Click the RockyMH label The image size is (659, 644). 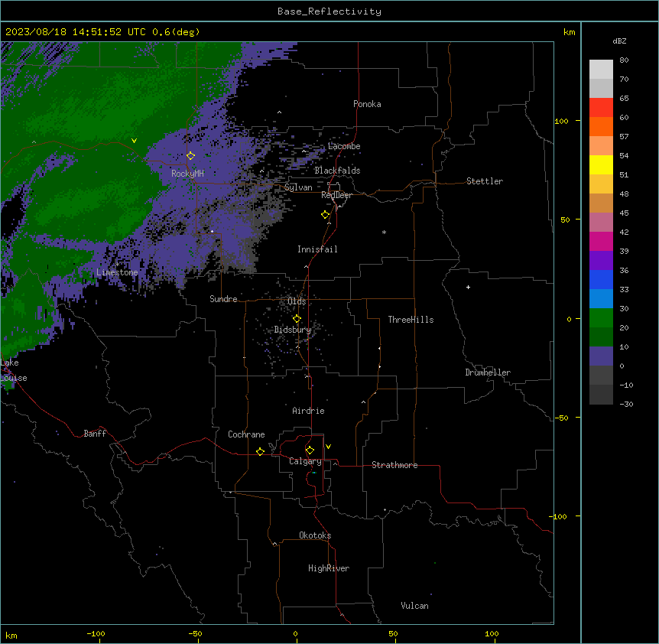(x=187, y=173)
